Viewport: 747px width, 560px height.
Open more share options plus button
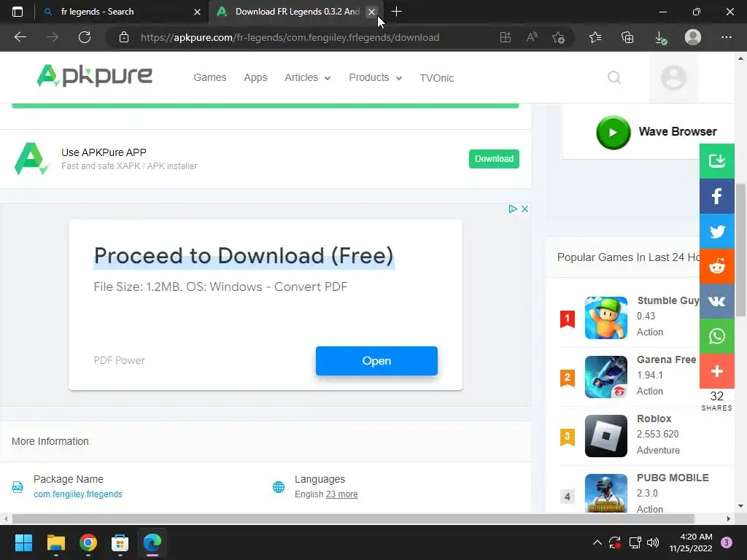(x=716, y=371)
